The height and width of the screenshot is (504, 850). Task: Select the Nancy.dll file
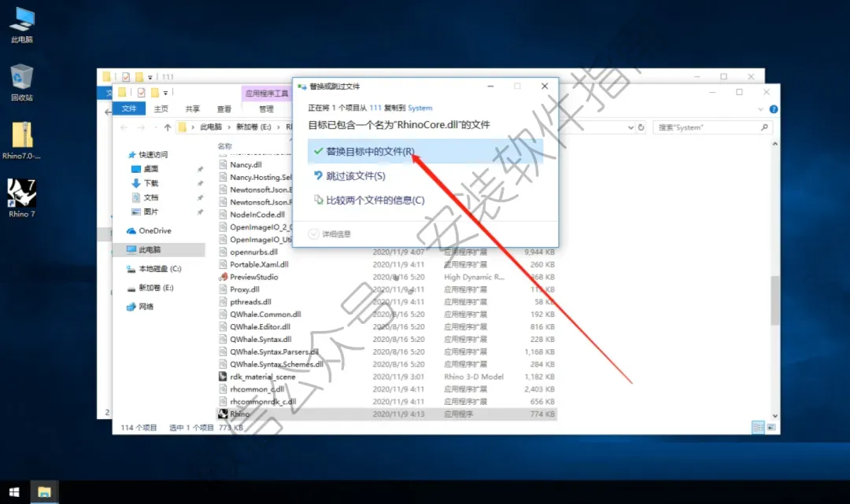[x=246, y=164]
